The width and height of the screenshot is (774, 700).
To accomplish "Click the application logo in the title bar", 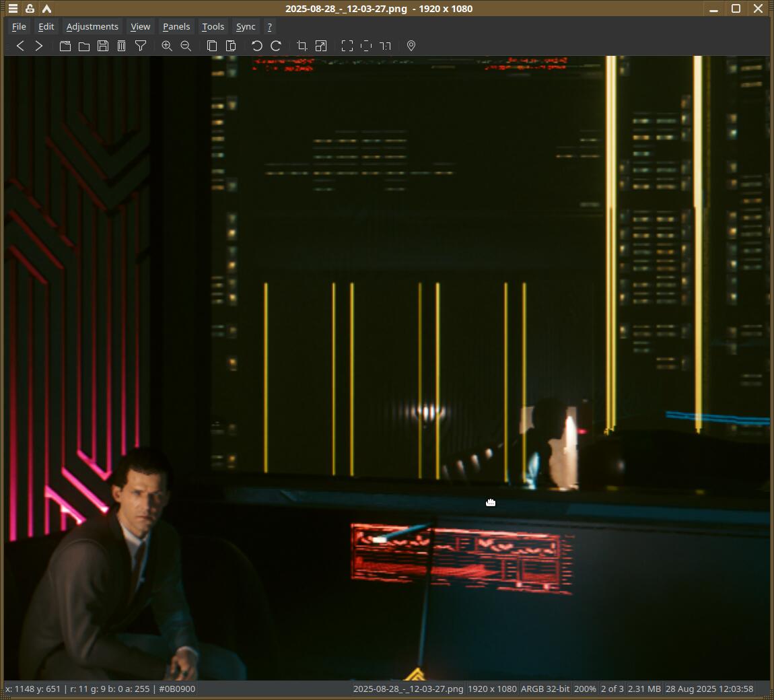I will coord(47,8).
